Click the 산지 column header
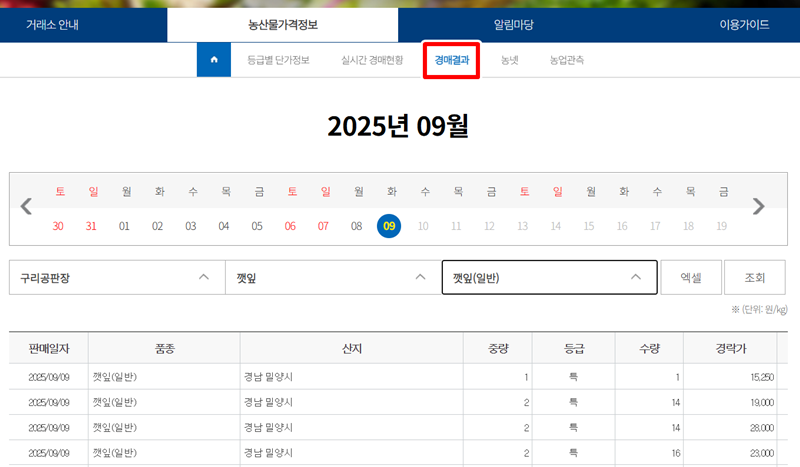The height and width of the screenshot is (467, 800). pyautogui.click(x=352, y=349)
